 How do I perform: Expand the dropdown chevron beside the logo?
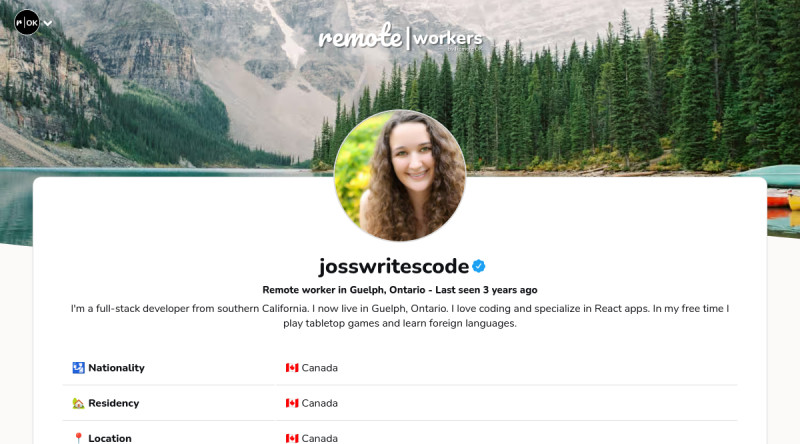[47, 23]
